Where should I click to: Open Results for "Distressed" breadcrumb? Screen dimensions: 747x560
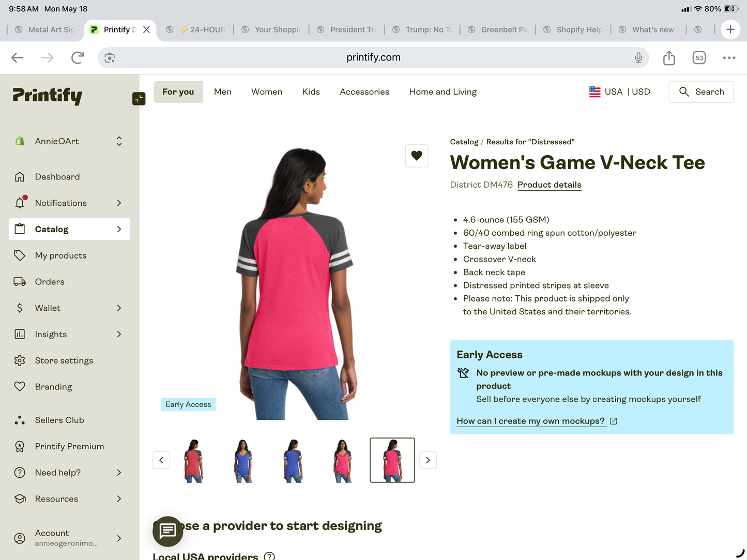click(x=530, y=142)
